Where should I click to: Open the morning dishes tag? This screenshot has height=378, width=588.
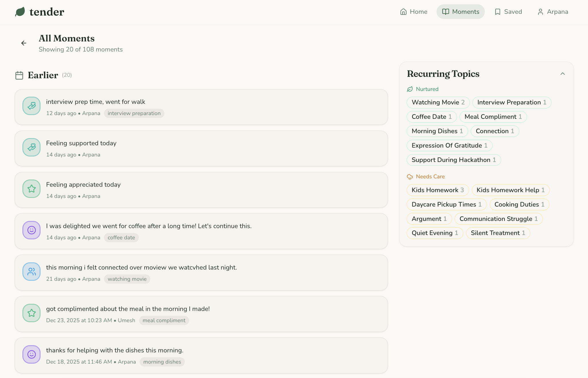point(162,362)
